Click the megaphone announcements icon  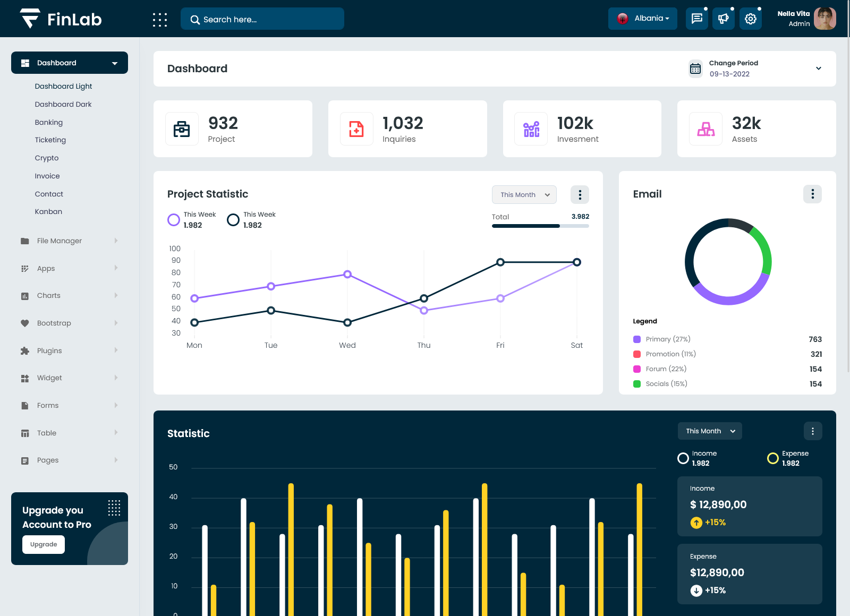coord(723,19)
